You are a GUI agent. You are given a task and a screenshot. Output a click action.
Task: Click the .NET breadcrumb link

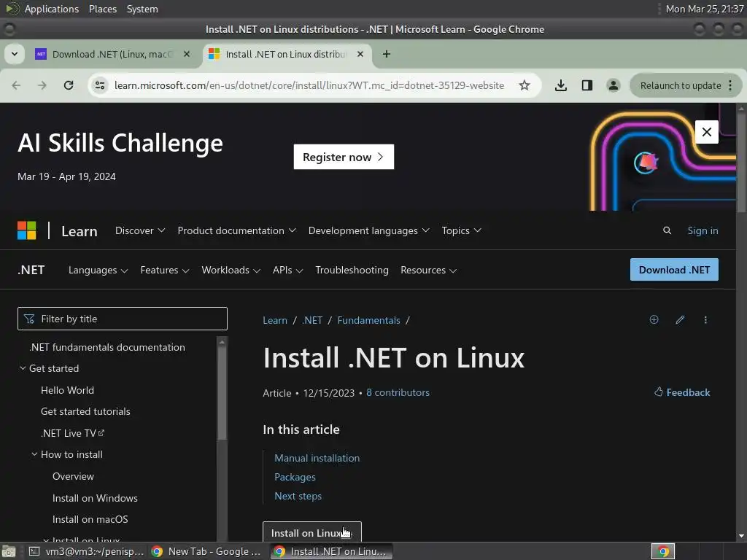312,320
